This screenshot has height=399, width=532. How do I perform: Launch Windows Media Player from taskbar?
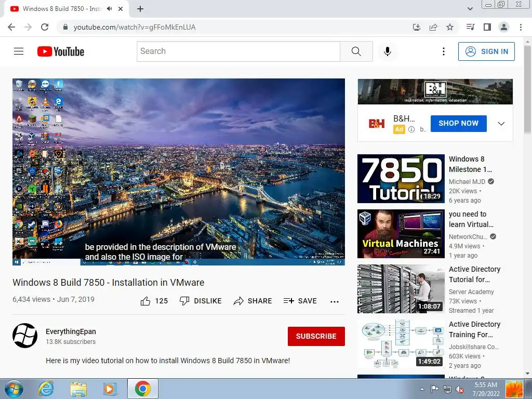110,389
